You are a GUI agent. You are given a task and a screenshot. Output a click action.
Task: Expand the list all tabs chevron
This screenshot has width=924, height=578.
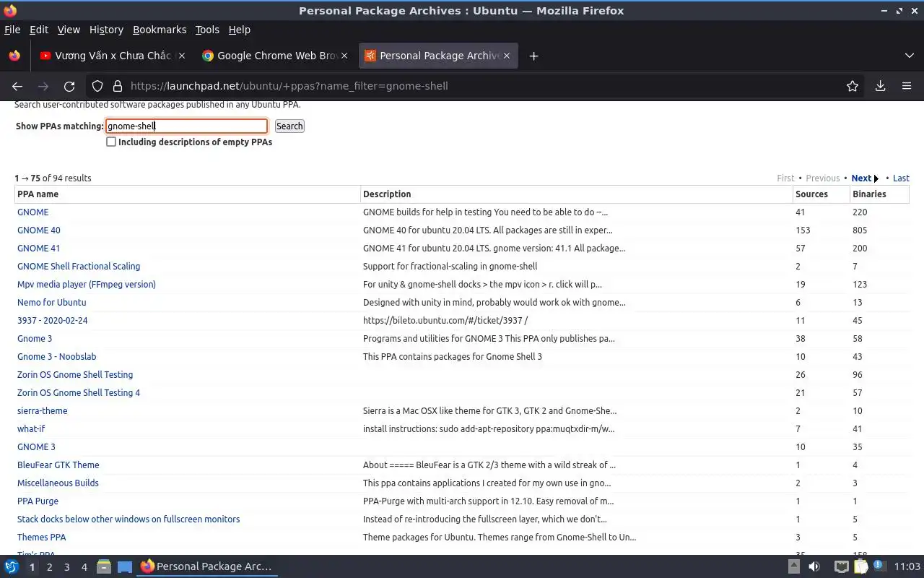(909, 56)
